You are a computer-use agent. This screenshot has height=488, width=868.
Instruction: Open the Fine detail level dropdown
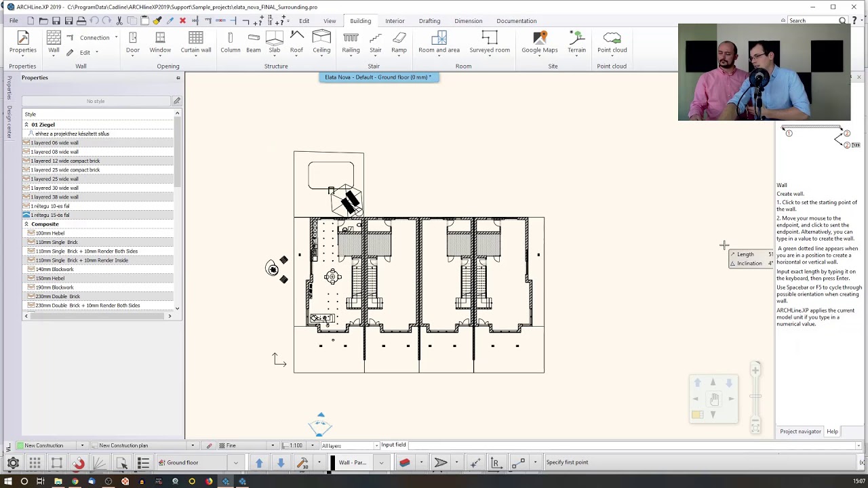coord(273,445)
